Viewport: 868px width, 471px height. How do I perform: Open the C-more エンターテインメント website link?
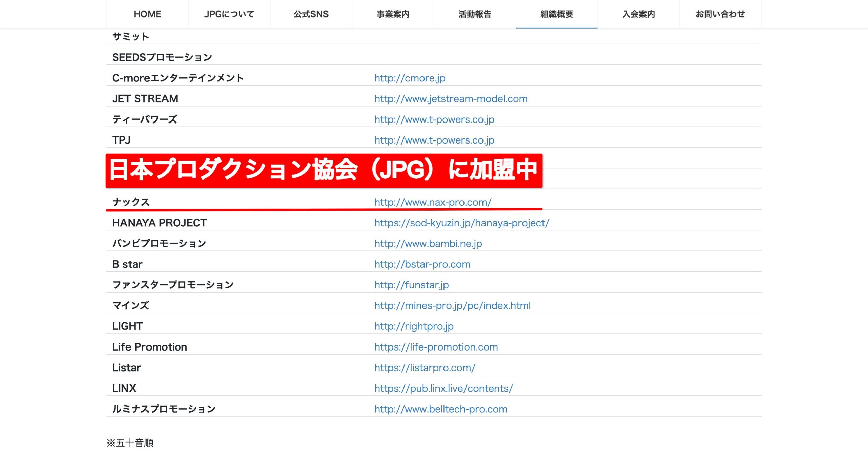point(410,78)
